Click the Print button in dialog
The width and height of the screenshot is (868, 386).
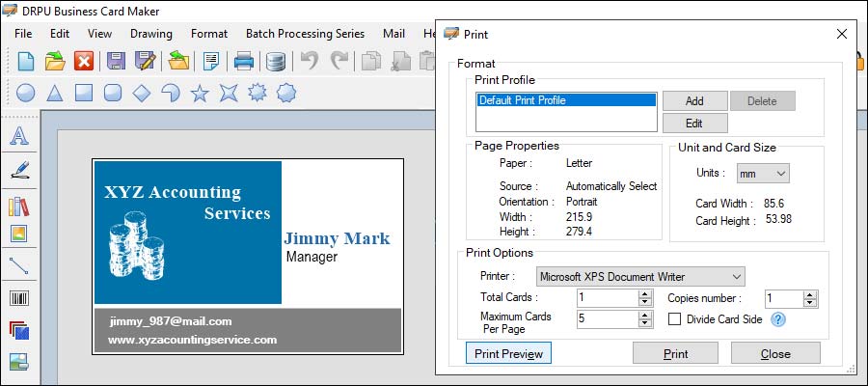point(675,353)
